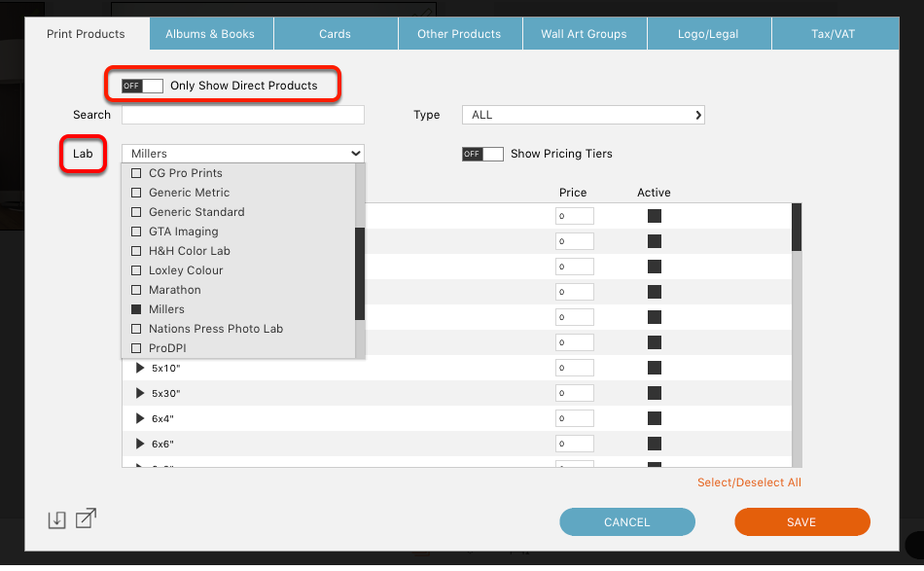The height and width of the screenshot is (571, 924).
Task: Click the Select/Deselect All link
Action: click(x=749, y=482)
